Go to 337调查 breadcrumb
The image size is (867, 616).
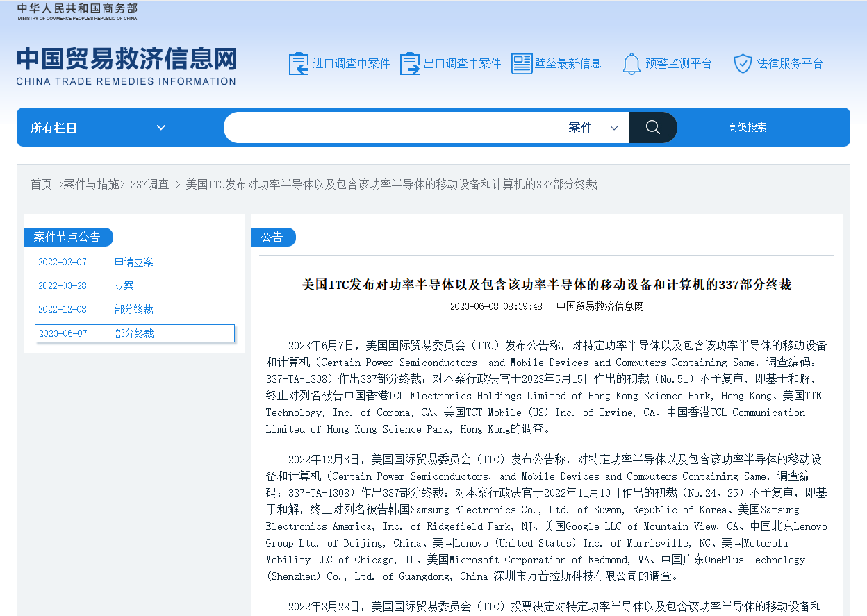pyautogui.click(x=150, y=184)
